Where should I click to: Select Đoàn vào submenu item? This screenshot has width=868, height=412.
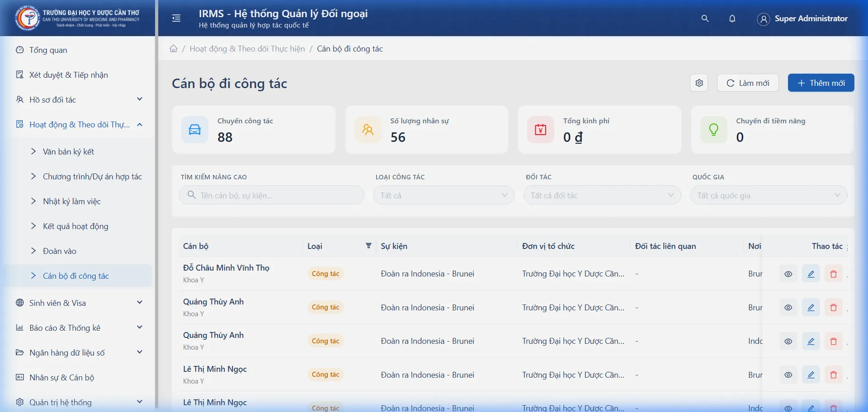tap(60, 251)
